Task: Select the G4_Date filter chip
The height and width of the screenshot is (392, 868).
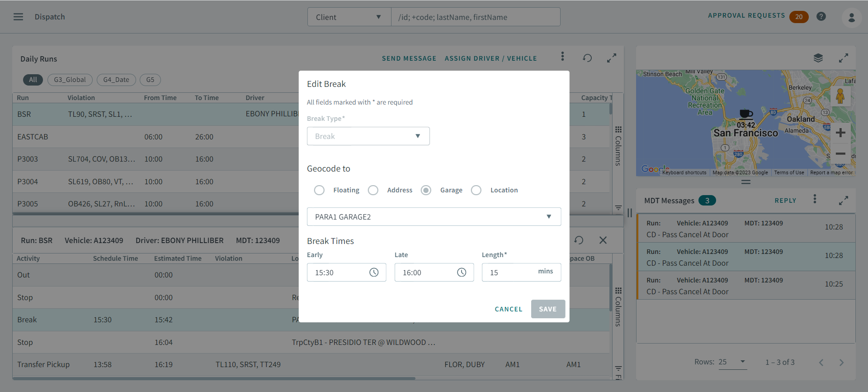Action: [116, 80]
